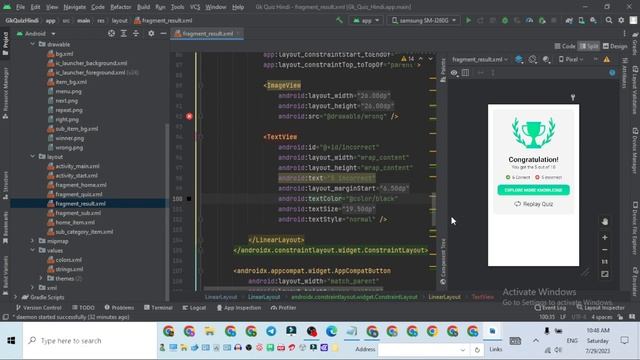Switch to Design view mode
640x360 pixels.
point(615,46)
